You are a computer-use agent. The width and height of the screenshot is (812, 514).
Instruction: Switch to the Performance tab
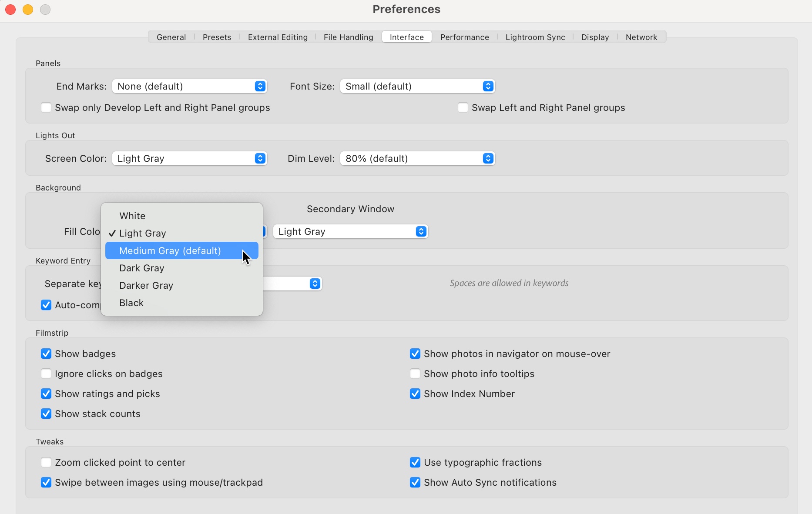(x=464, y=37)
